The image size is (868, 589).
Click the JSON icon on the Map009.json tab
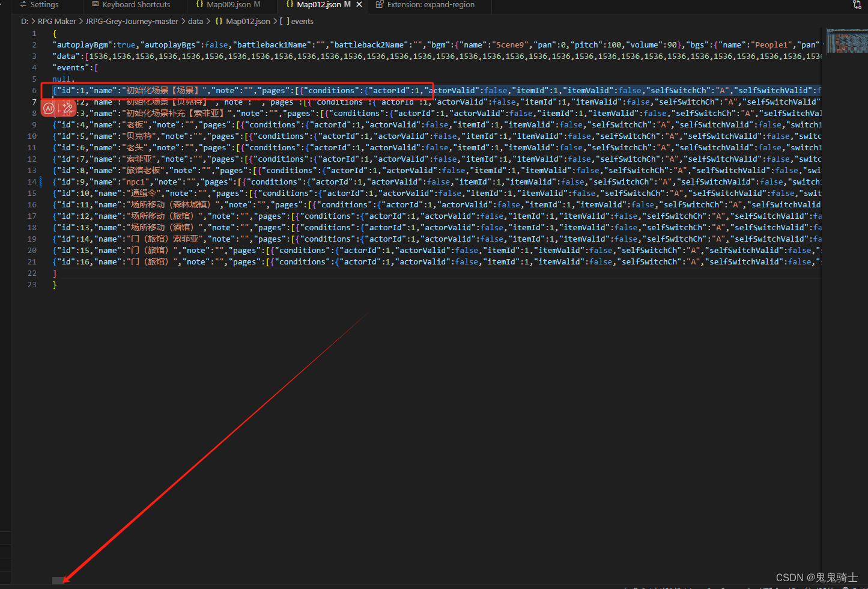pos(199,5)
